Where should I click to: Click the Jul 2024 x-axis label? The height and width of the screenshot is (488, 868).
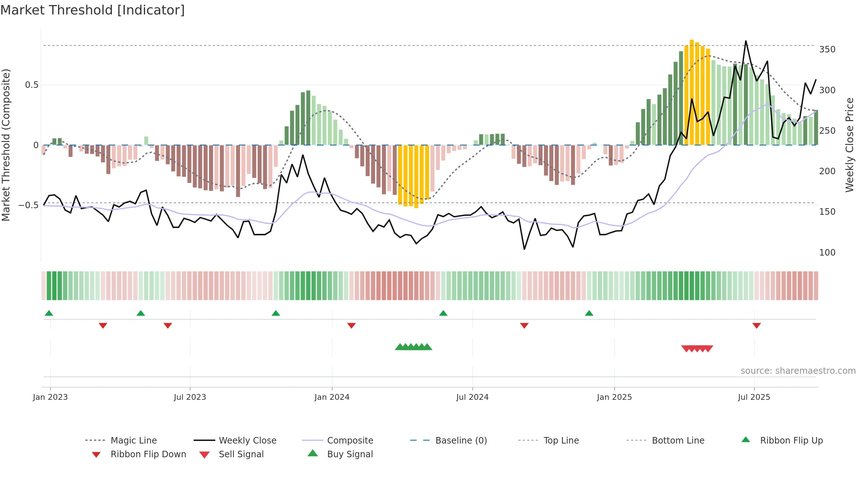coord(472,397)
